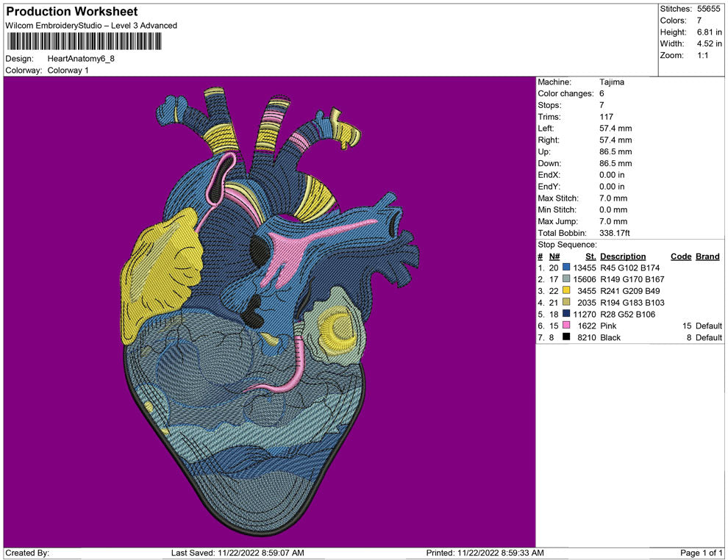Select the HeartAnatomy6_8 design name
Viewport: 728px width, 560px height.
(81, 59)
